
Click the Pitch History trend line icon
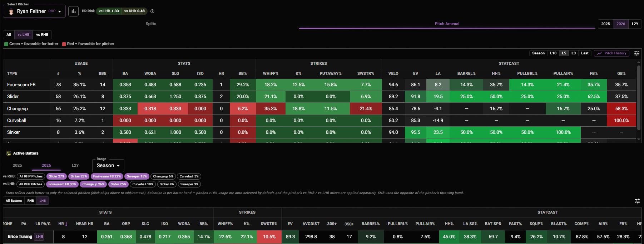[x=599, y=53]
